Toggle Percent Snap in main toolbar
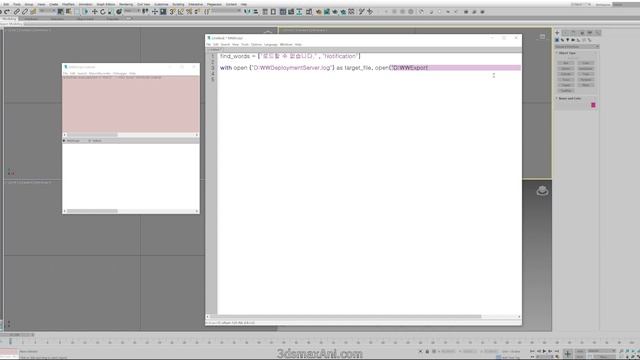This screenshot has height=360, width=640. coord(189,12)
